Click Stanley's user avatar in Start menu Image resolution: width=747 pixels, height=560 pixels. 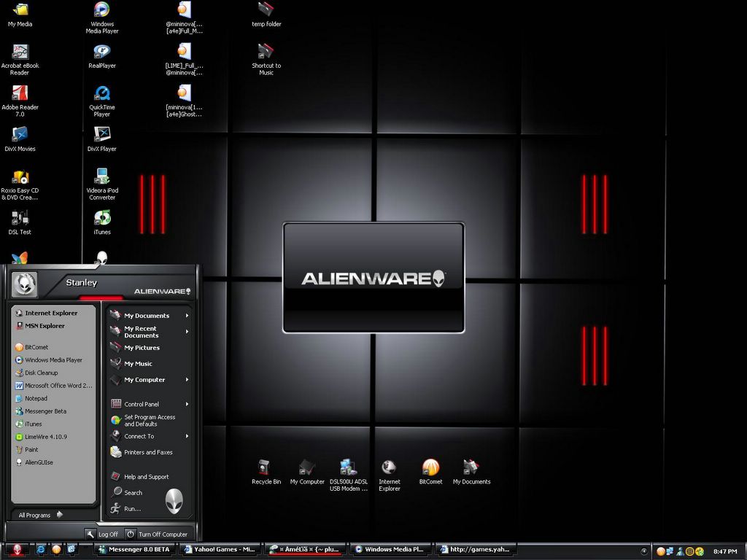[x=24, y=284]
